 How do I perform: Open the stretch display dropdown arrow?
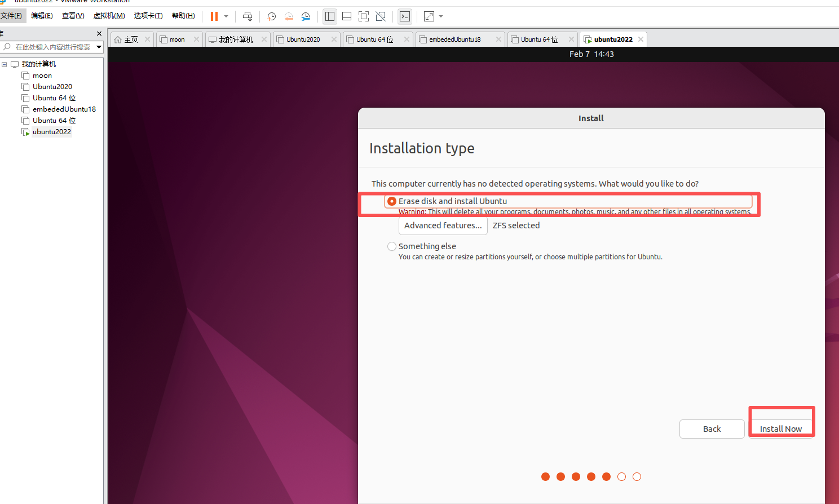(441, 16)
